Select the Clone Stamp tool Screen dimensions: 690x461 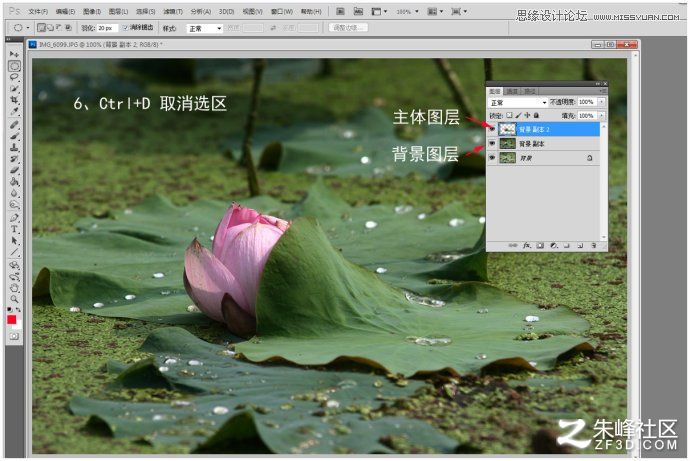[15, 148]
